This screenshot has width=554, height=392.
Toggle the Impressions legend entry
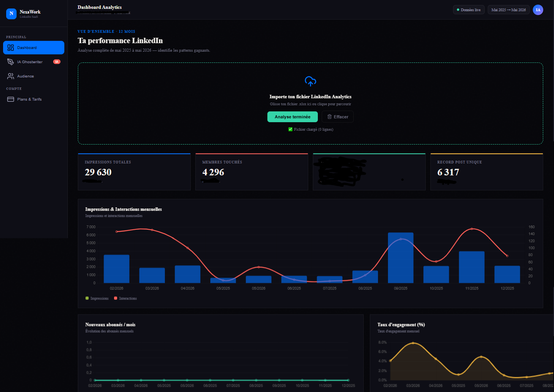tap(97, 298)
